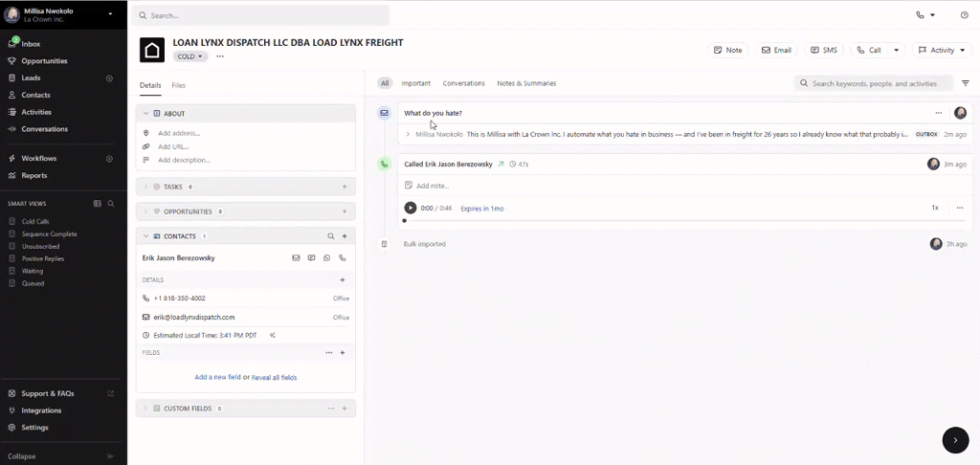
Task: Open Support & FAQs
Action: (48, 394)
